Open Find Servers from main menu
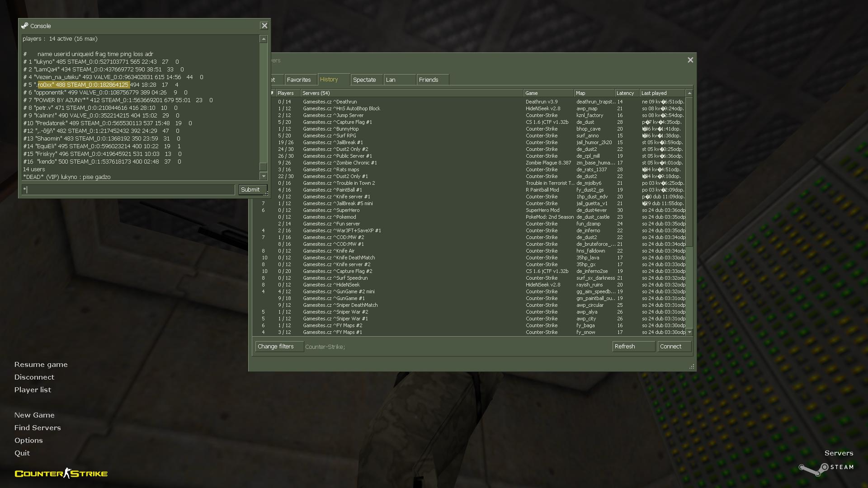The height and width of the screenshot is (488, 868). tap(37, 427)
